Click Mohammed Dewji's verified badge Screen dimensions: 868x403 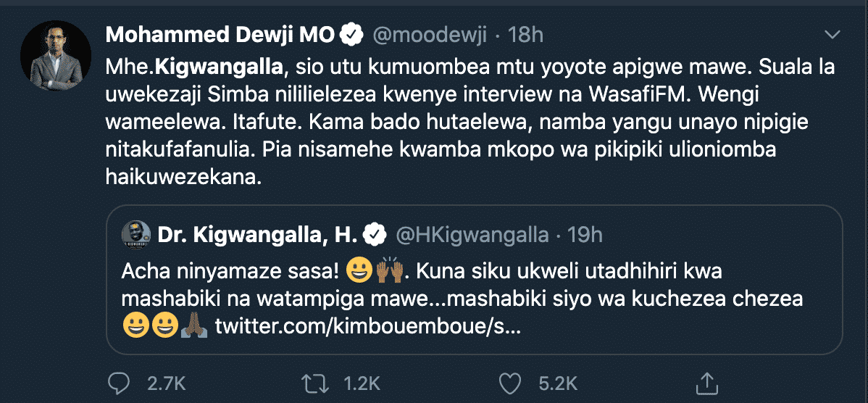pos(352,34)
